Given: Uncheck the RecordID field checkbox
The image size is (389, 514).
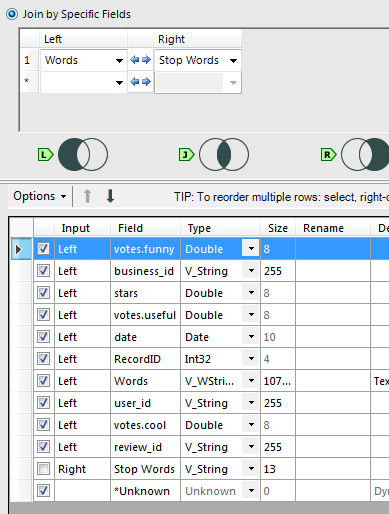Looking at the screenshot, I should pyautogui.click(x=44, y=359).
